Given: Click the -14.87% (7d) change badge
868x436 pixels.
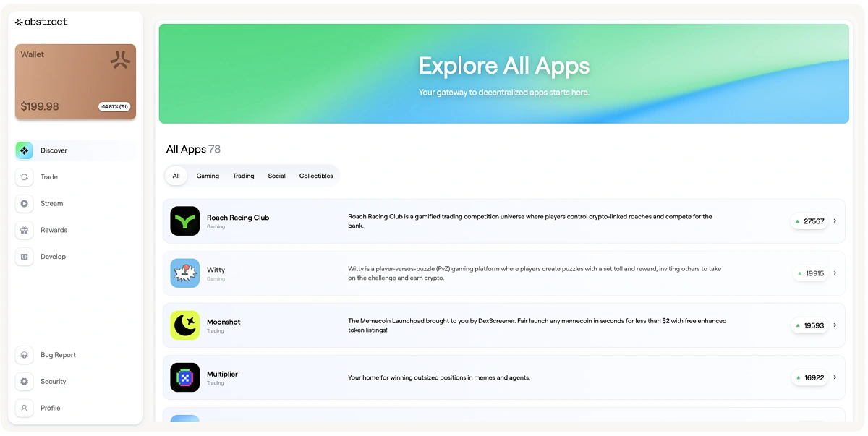Looking at the screenshot, I should coord(114,107).
